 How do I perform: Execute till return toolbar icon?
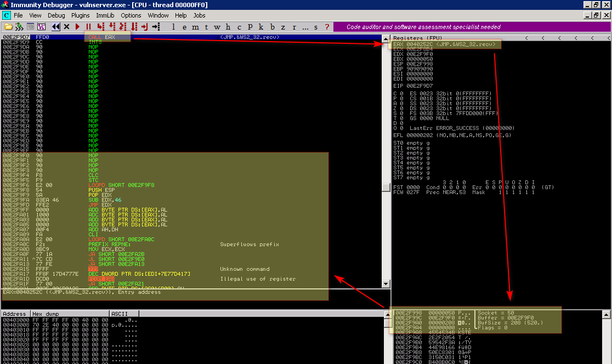pos(144,26)
